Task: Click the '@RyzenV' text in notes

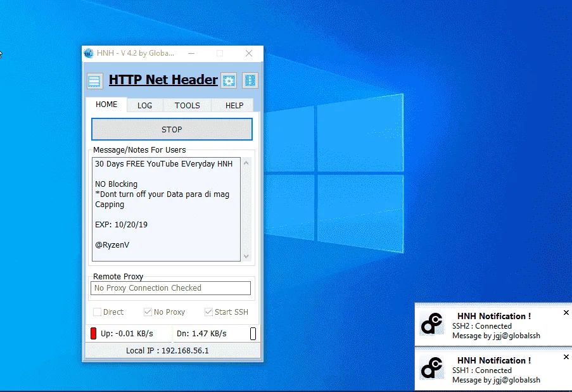Action: [x=112, y=244]
